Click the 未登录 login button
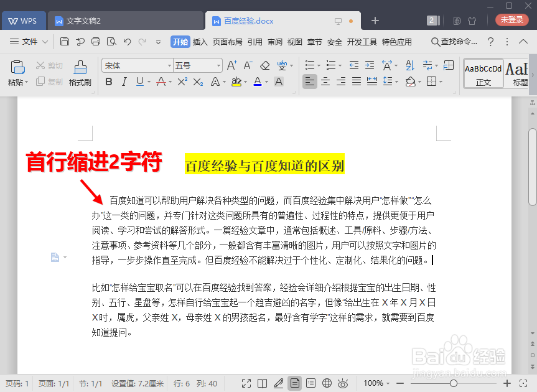This screenshot has width=537, height=392. pyautogui.click(x=512, y=20)
